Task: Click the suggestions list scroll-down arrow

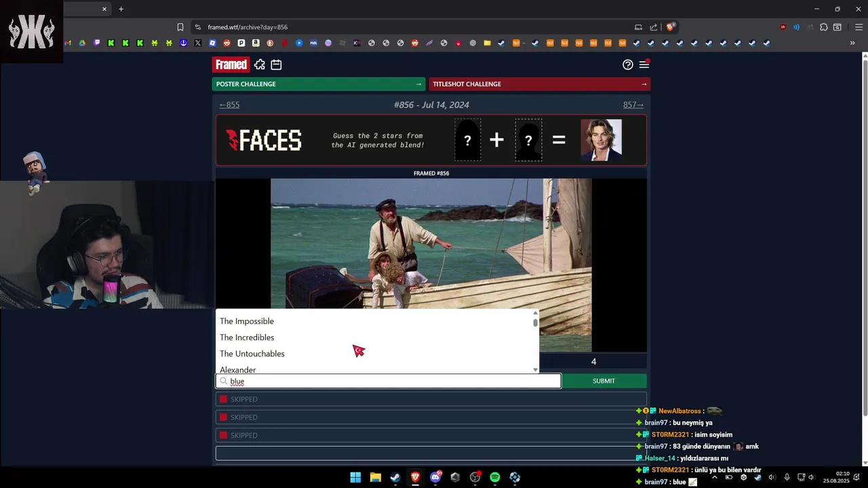Action: click(535, 369)
